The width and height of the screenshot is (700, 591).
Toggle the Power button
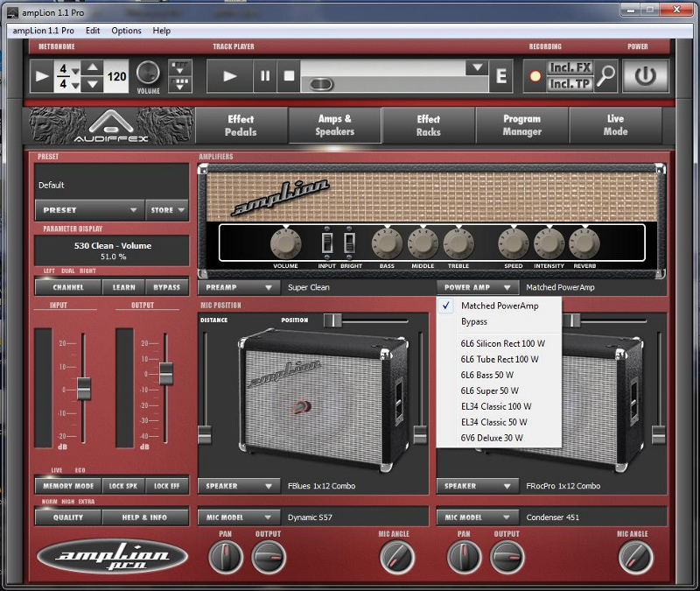point(646,76)
